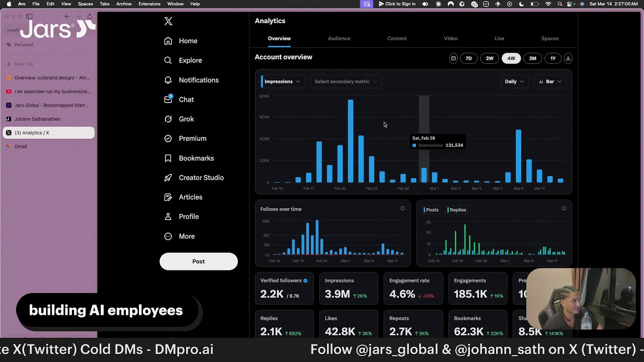
Task: Launch Creator Studio
Action: tap(194, 177)
